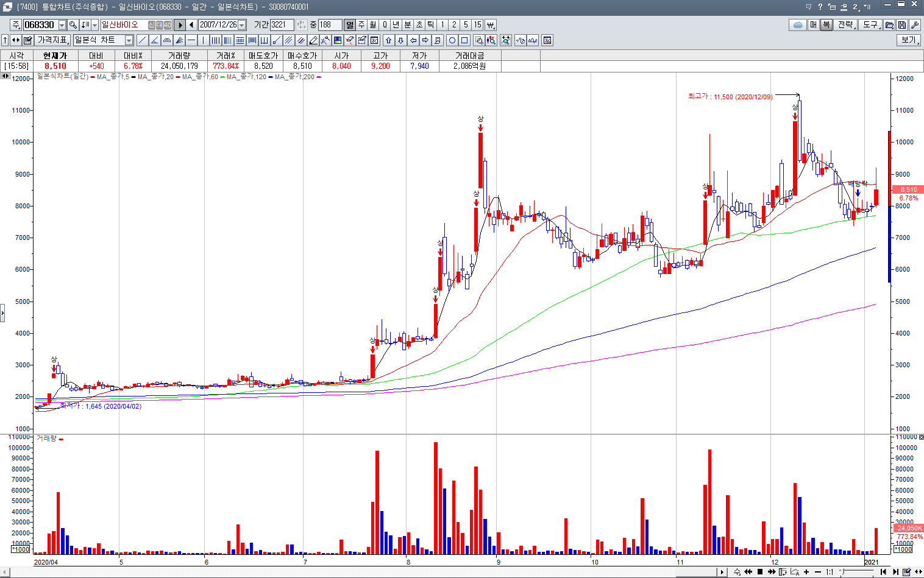Screen dimensions: 924x578
Task: Select the fan lines drawing tool
Action: point(179,40)
